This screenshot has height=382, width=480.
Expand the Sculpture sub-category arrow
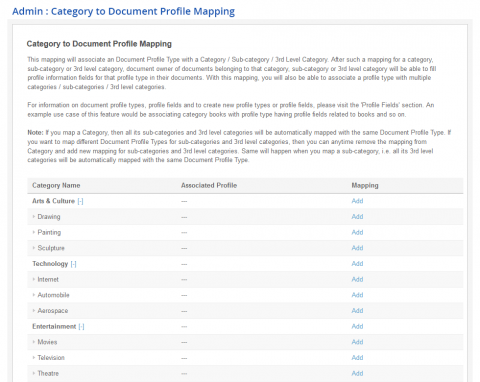[34, 248]
